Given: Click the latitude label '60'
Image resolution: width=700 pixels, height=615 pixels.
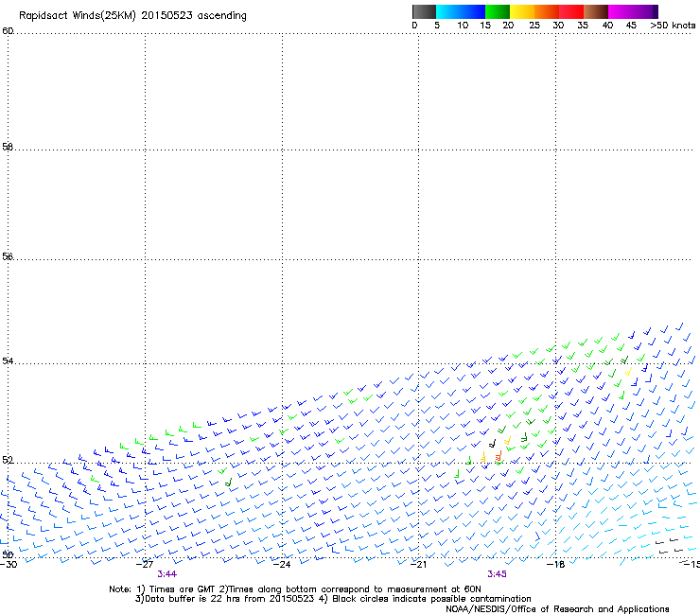Looking at the screenshot, I should [x=8, y=31].
